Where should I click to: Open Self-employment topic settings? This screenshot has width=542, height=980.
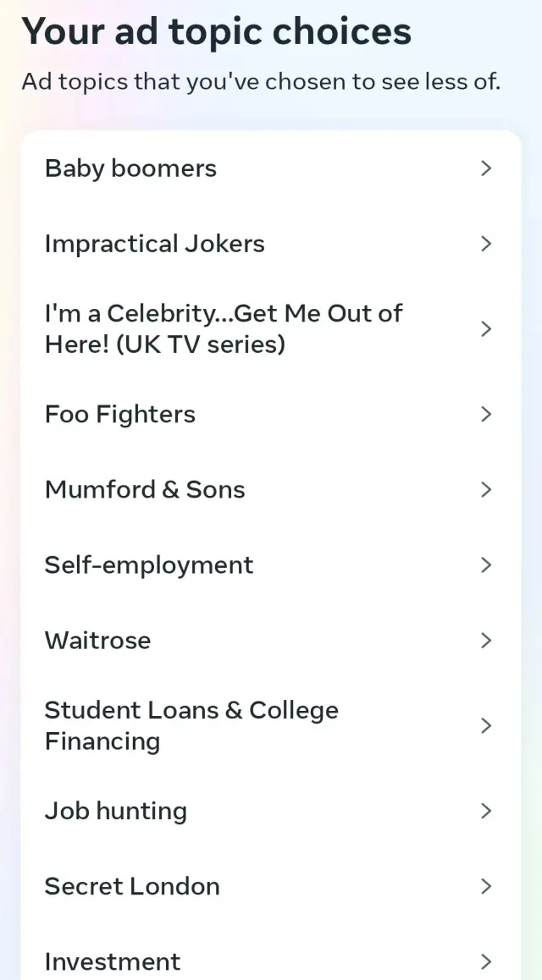click(149, 564)
